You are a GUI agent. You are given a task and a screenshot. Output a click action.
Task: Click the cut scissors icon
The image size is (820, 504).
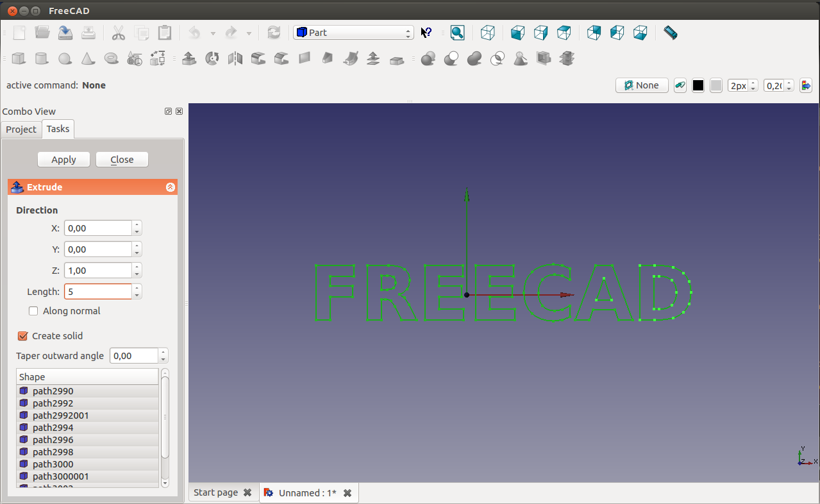[119, 33]
